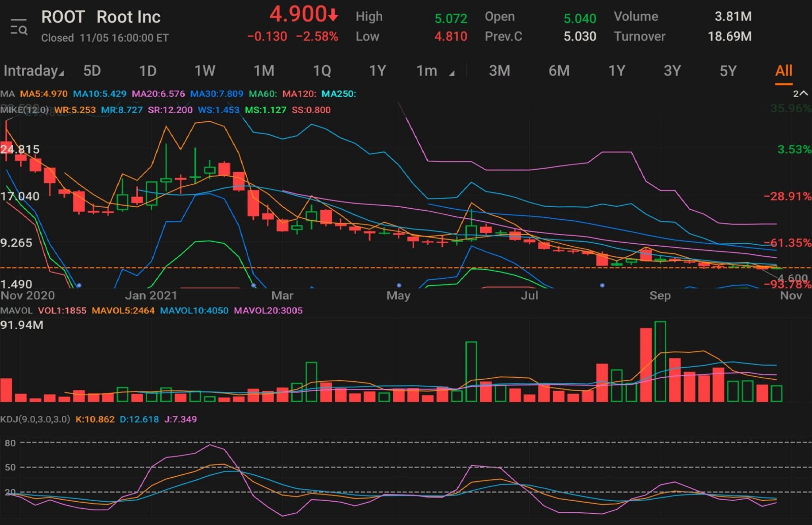The image size is (812, 525).
Task: Open the MAVOL volume indicator settings
Action: 16,310
